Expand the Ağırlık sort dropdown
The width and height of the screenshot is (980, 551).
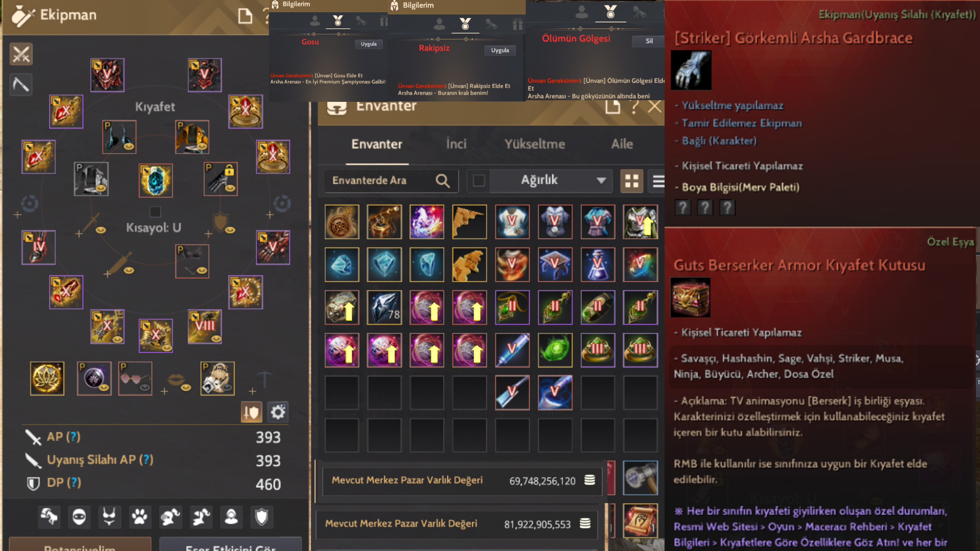551,181
